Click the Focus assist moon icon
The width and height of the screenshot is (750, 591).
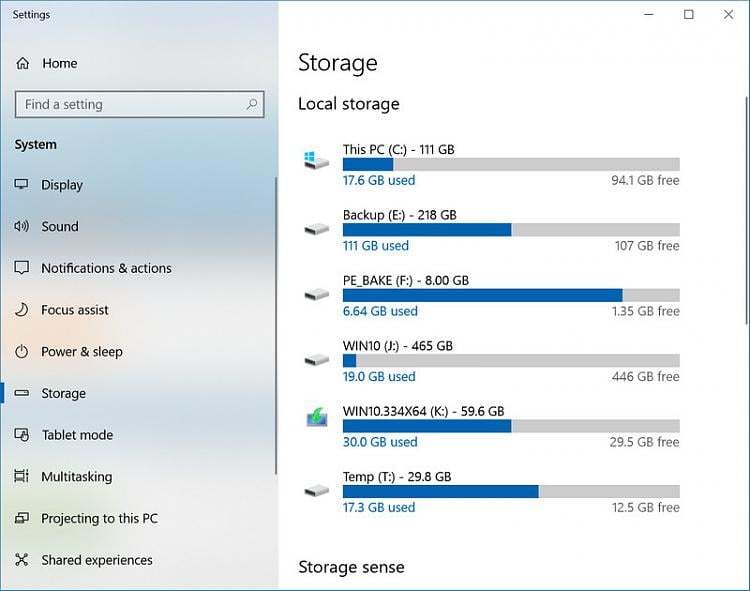point(22,310)
